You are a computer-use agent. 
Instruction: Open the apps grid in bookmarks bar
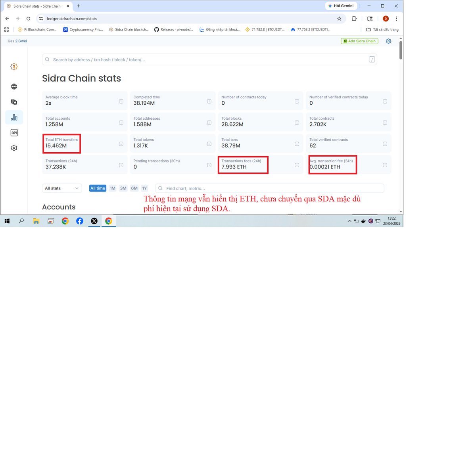[6, 29]
